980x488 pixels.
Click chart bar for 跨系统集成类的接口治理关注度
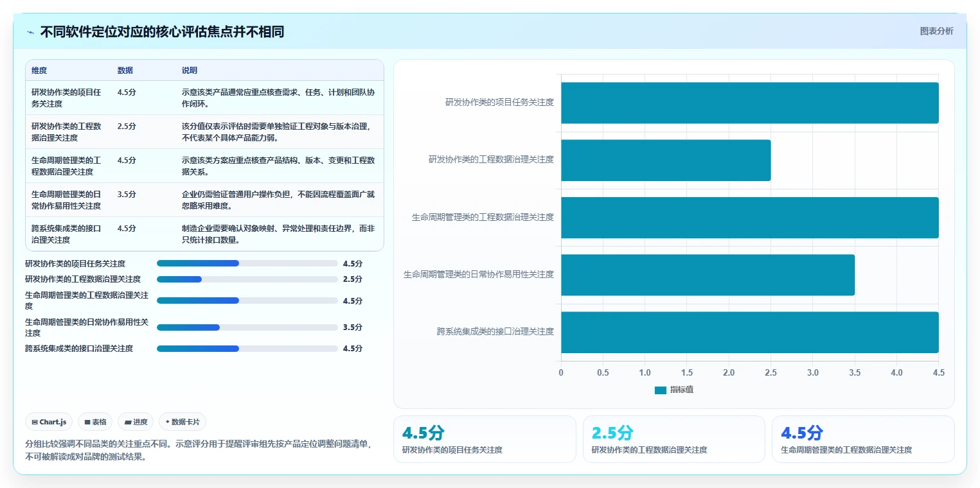click(x=750, y=332)
